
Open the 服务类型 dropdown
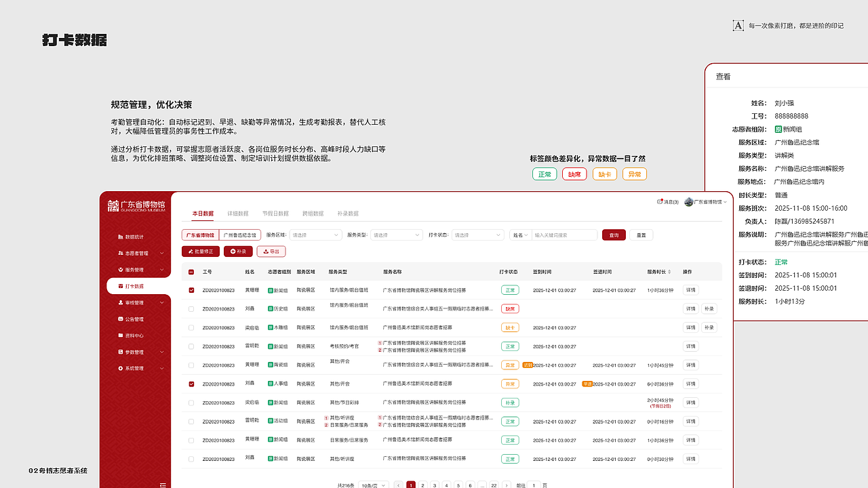(x=396, y=235)
